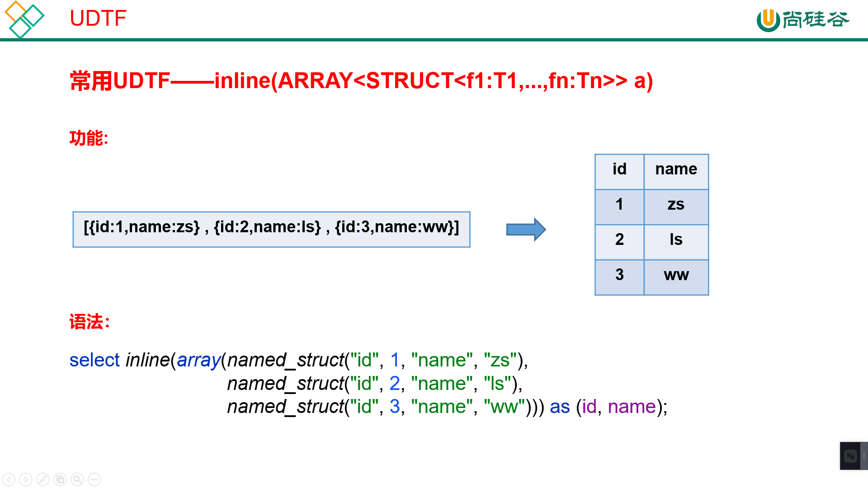
Task: Click the 'id' table header cell
Action: click(619, 172)
